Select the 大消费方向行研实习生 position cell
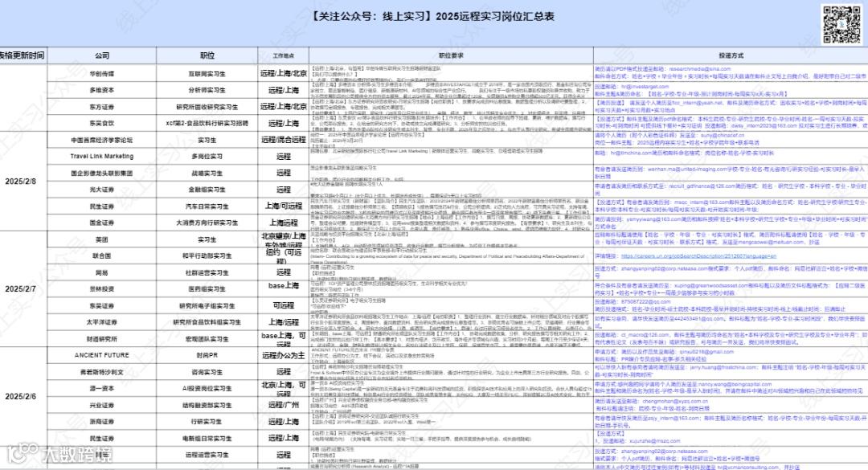This screenshot has width=868, height=470. [207, 223]
